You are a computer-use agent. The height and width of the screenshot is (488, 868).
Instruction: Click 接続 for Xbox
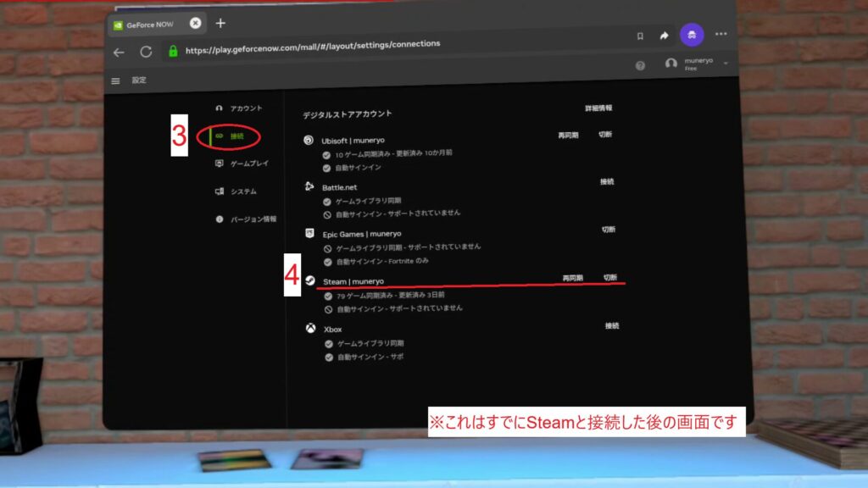612,326
